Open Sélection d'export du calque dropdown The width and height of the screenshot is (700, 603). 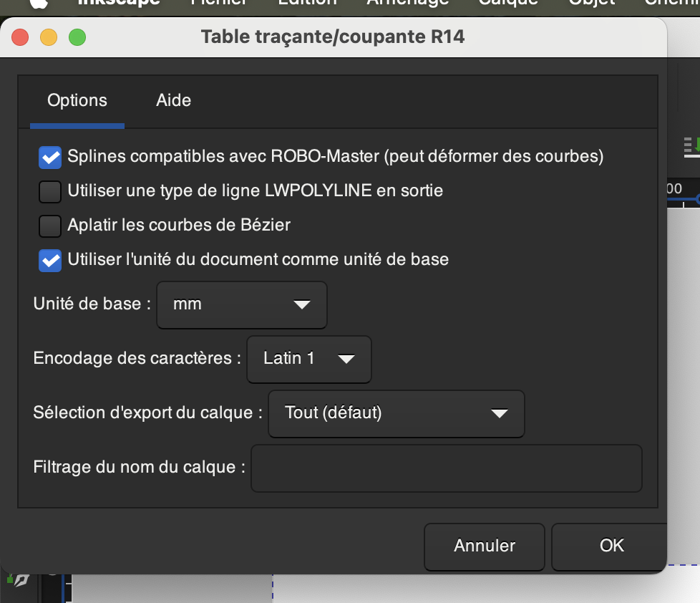tap(396, 413)
